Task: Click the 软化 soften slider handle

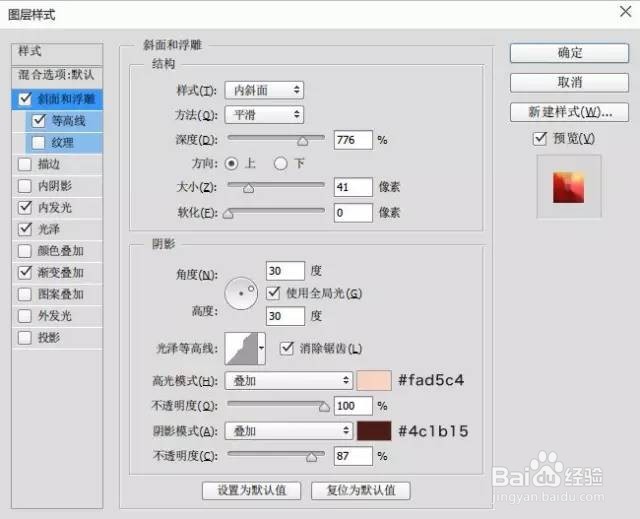Action: tap(228, 214)
